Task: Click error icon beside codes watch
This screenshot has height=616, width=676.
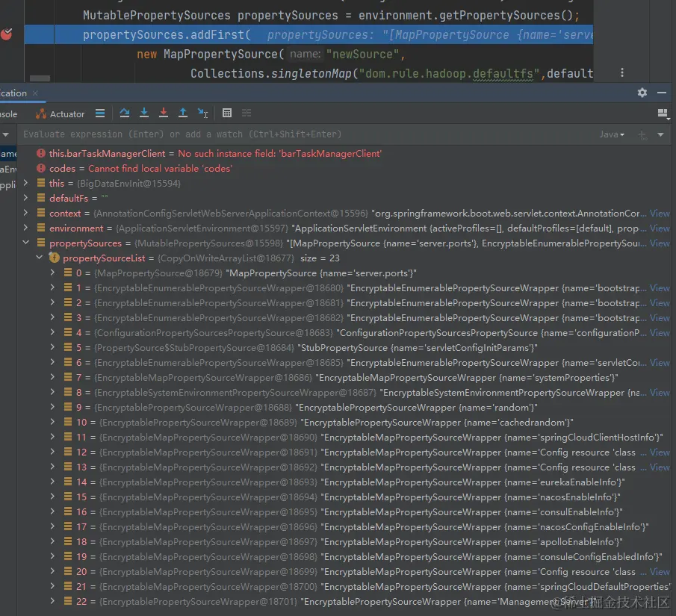Action: 41,168
